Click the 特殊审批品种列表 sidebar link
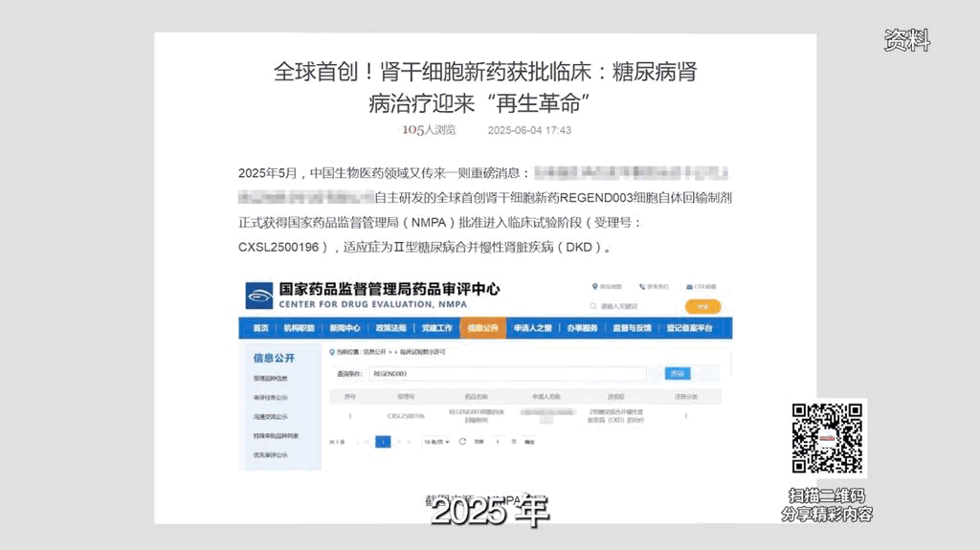The width and height of the screenshot is (980, 550). click(276, 436)
